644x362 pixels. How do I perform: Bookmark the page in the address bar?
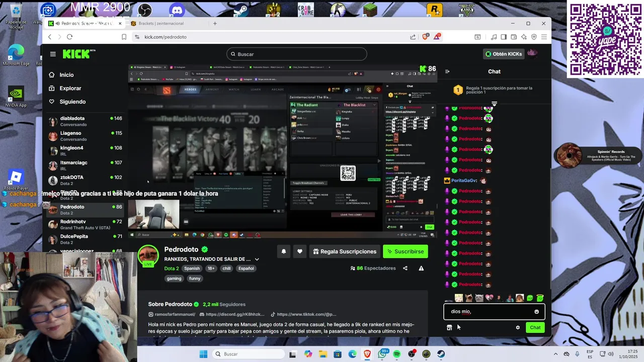[x=124, y=37]
